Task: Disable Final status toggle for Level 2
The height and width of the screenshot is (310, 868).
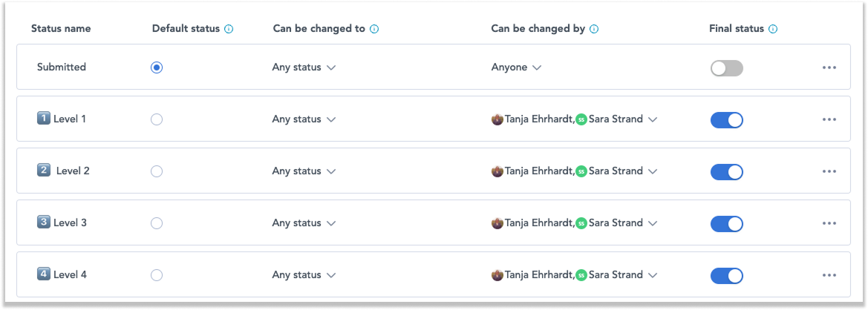Action: (726, 172)
